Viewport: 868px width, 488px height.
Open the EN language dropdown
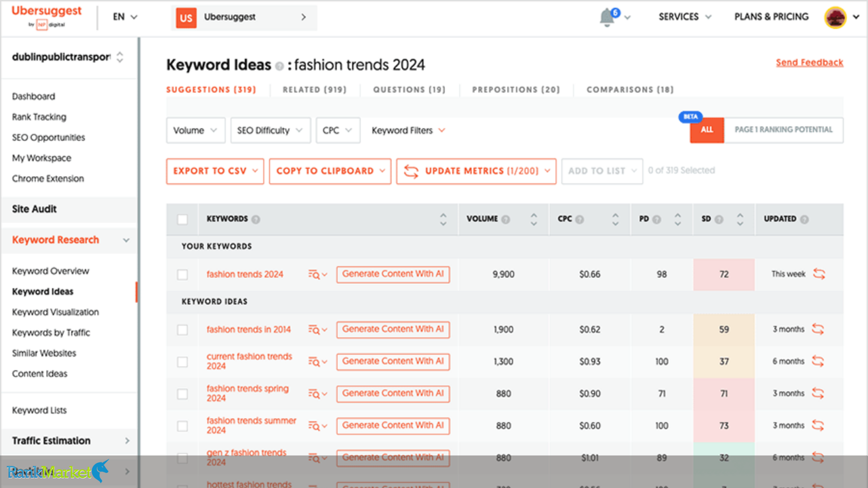(125, 17)
